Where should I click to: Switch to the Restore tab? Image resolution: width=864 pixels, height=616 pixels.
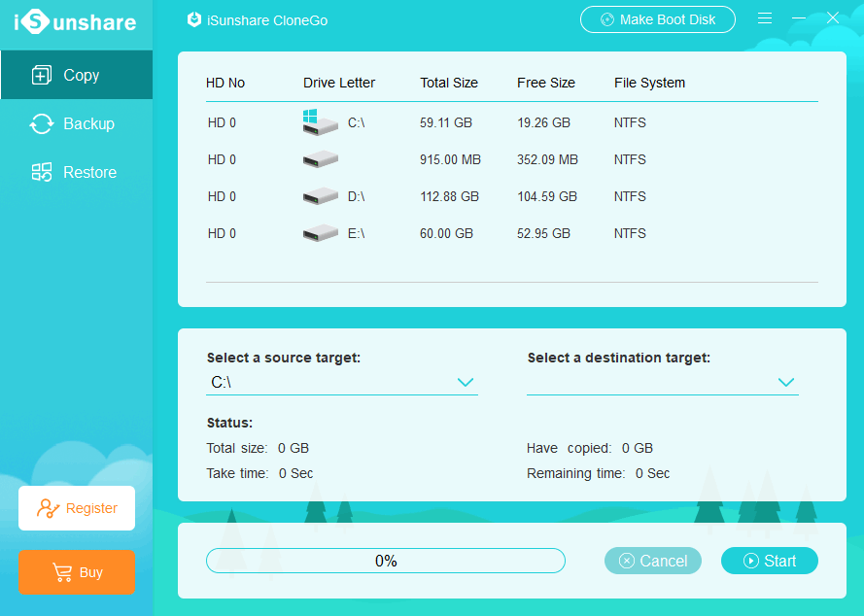77,172
